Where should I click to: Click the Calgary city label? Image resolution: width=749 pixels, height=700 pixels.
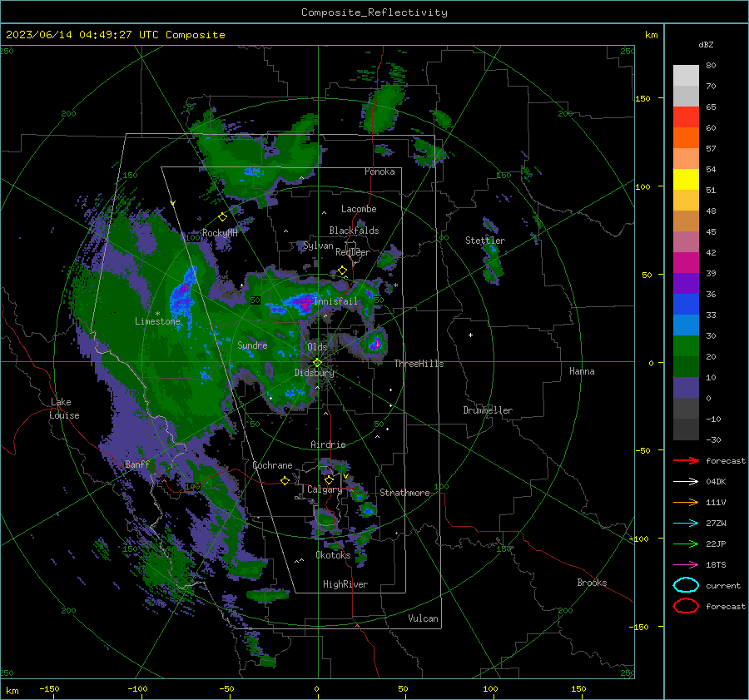325,489
